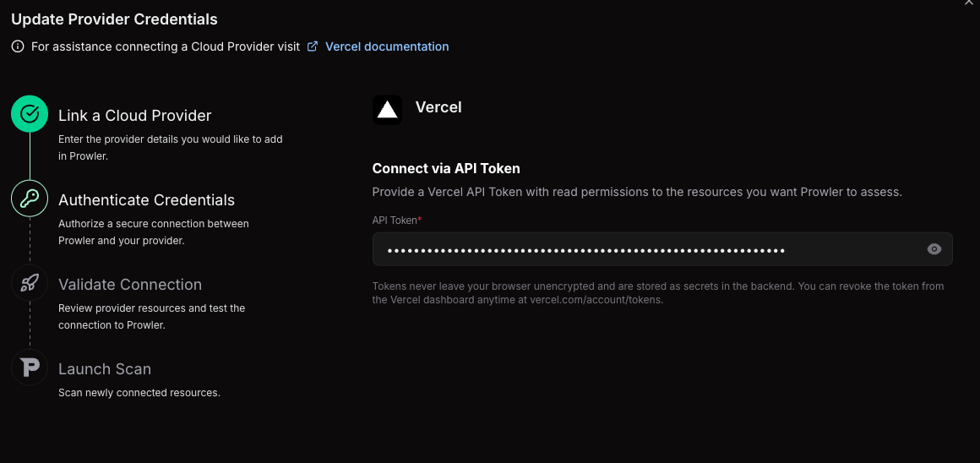Click 'Enter the provider details' description text

[171, 148]
